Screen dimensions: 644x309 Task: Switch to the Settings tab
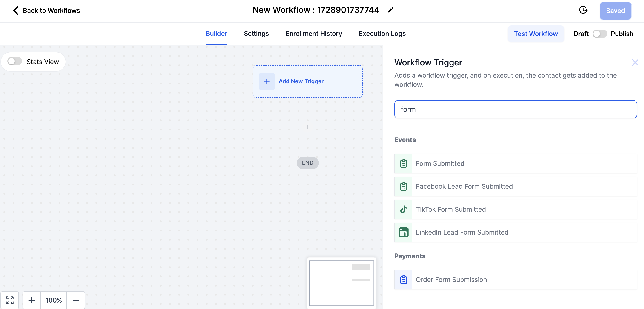[x=256, y=34]
